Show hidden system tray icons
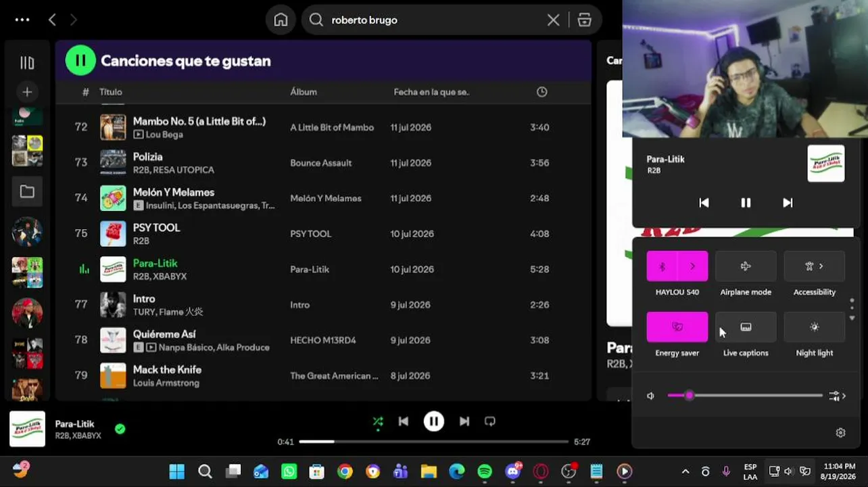 pos(685,471)
